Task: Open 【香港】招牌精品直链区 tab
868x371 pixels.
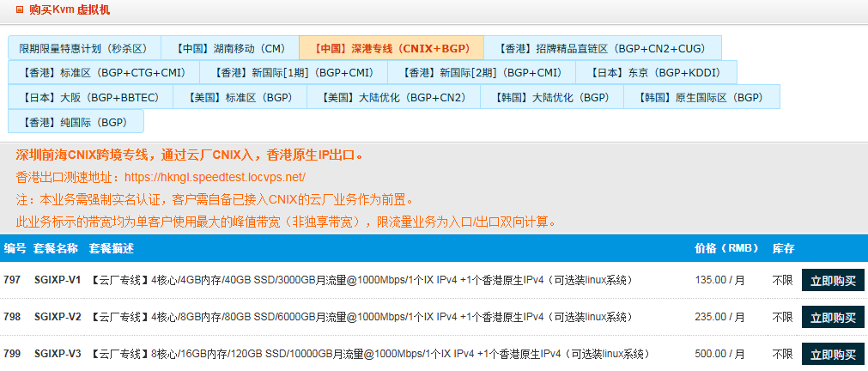Action: click(x=603, y=48)
